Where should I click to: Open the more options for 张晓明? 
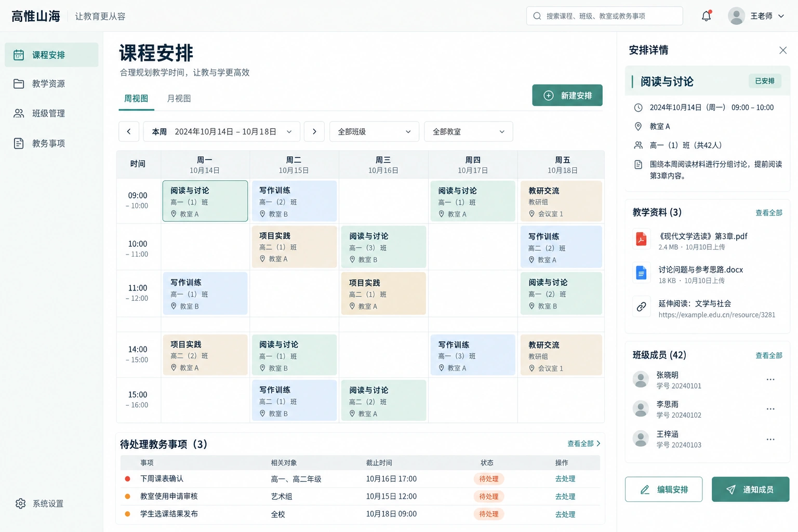pos(770,380)
